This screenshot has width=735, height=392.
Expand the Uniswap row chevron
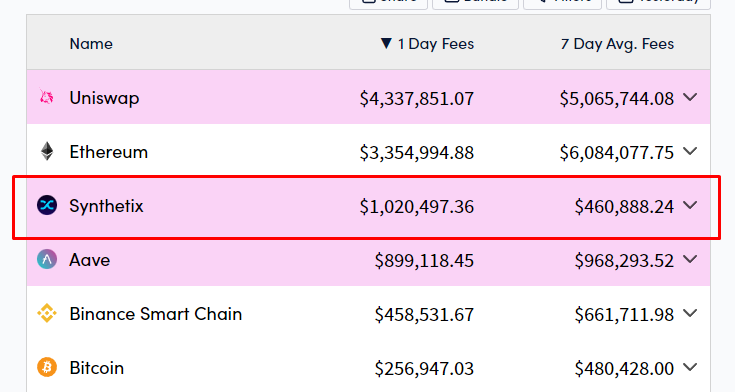point(690,97)
